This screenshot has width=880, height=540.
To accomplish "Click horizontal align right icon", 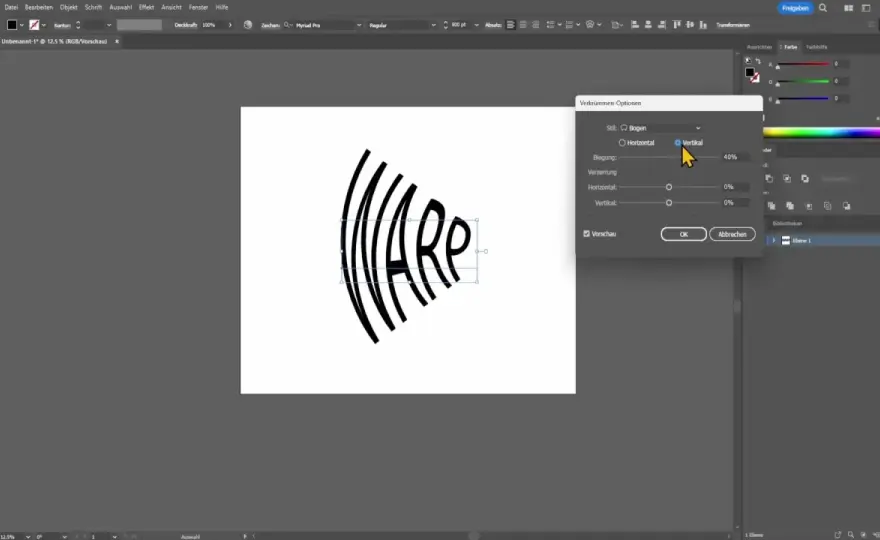I will pyautogui.click(x=662, y=25).
